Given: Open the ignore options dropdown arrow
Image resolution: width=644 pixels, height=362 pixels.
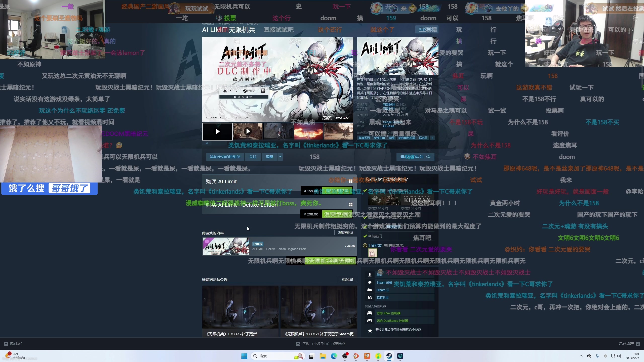Looking at the screenshot, I should [280, 157].
